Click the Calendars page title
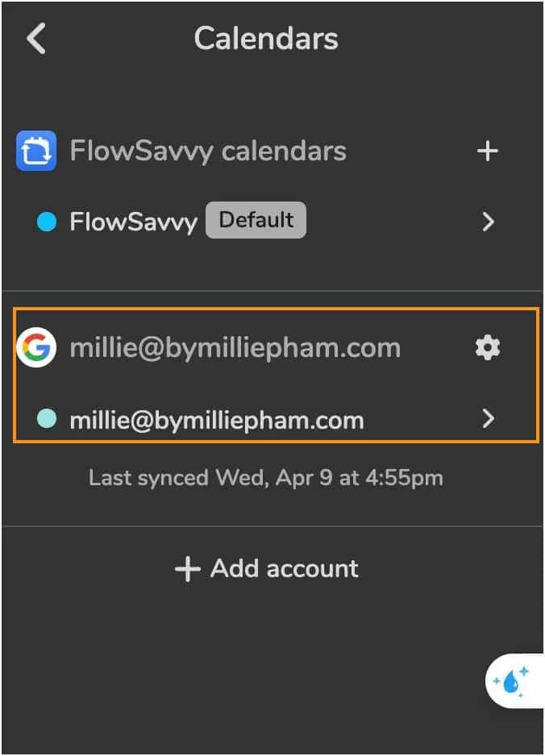 click(266, 39)
